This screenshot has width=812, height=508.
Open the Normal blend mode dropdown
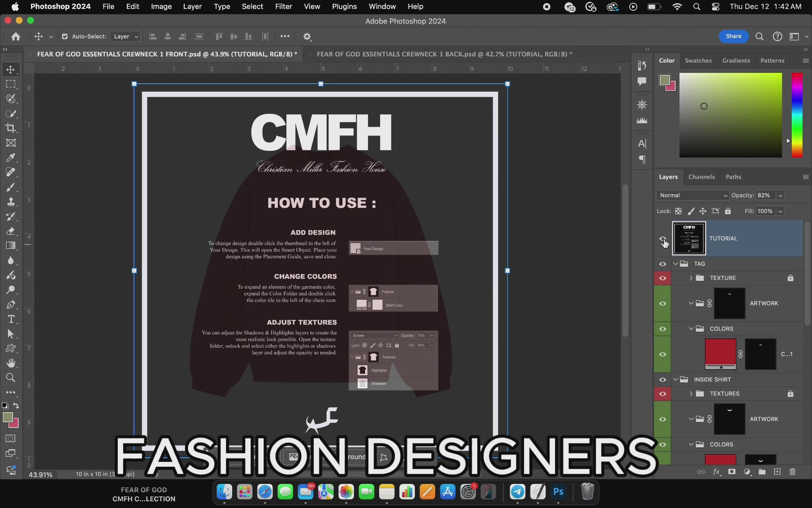click(693, 195)
